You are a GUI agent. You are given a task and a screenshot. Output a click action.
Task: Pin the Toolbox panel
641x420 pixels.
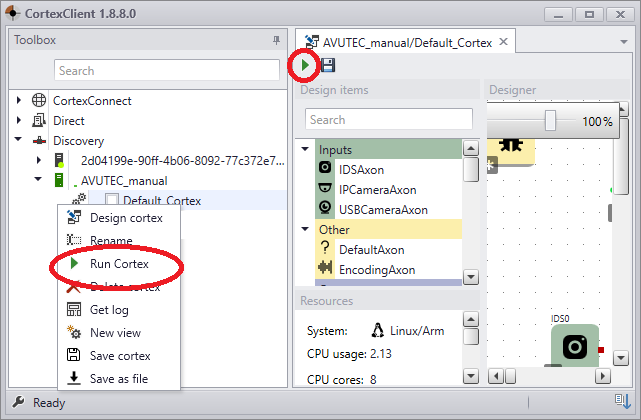(x=276, y=40)
